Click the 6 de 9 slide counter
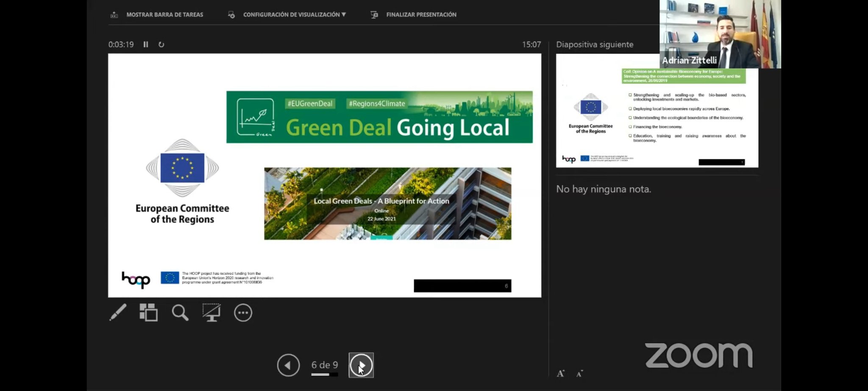This screenshot has height=391, width=868. 325,365
